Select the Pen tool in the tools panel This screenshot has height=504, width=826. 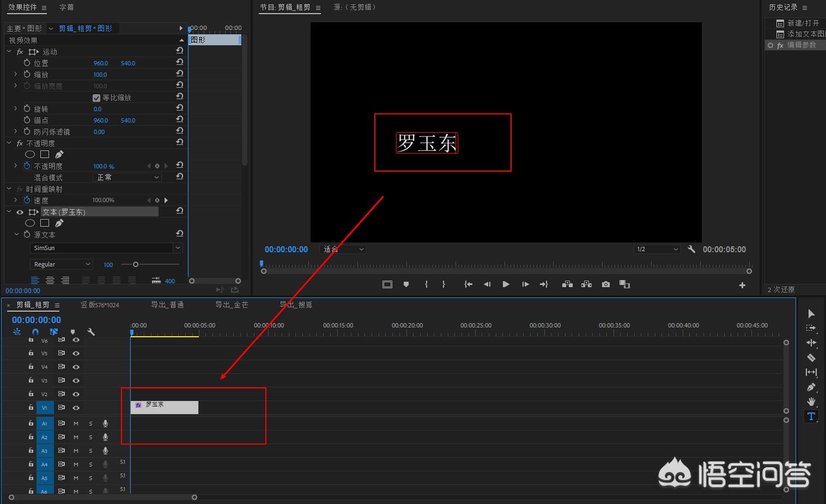[811, 387]
